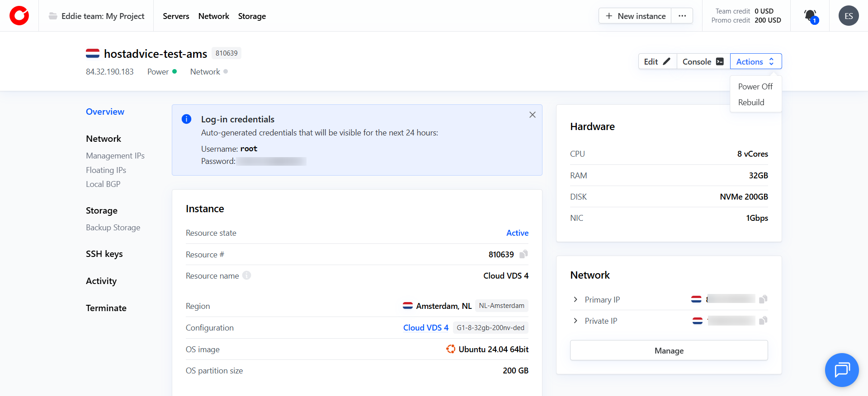This screenshot has height=396, width=868.
Task: Click the blurred password field
Action: 271,161
